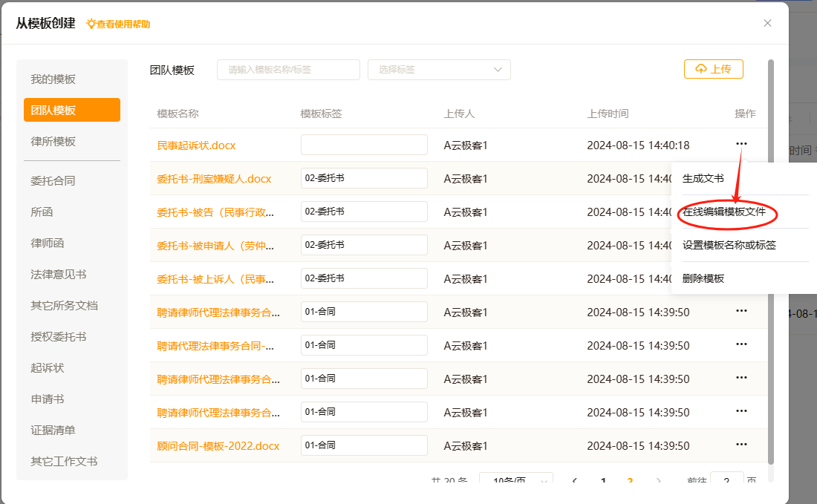Go to next page arrow in pagination
This screenshot has width=817, height=504.
[659, 481]
